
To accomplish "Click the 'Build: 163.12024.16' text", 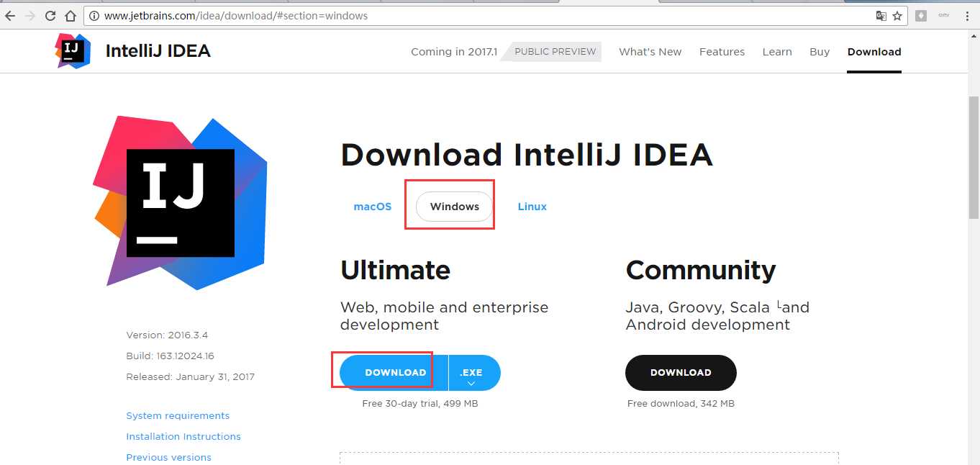I will pyautogui.click(x=170, y=356).
